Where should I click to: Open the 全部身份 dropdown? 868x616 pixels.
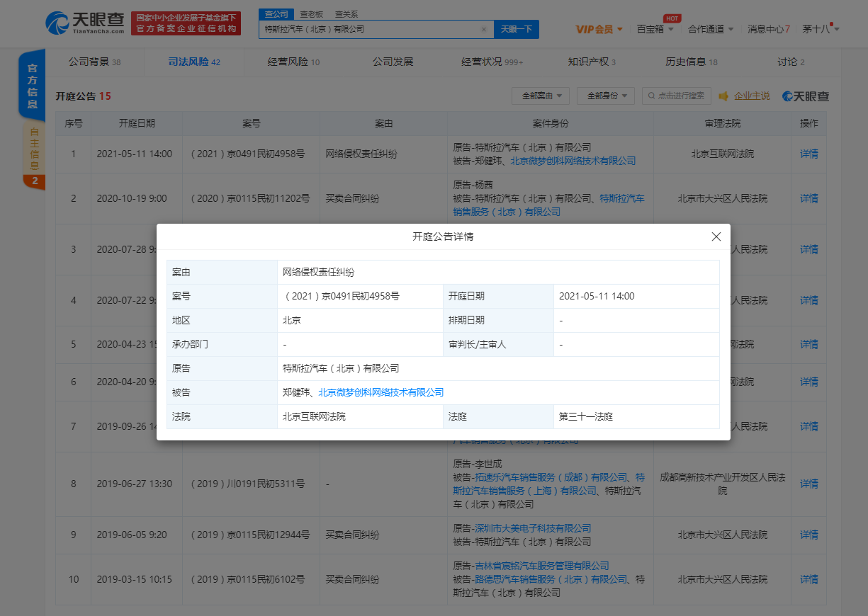click(x=605, y=96)
